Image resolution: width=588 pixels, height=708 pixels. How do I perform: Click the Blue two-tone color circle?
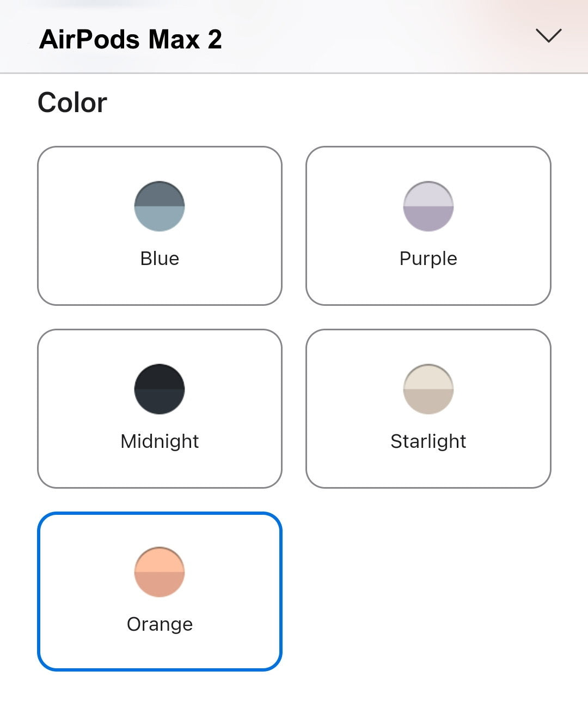[160, 206]
